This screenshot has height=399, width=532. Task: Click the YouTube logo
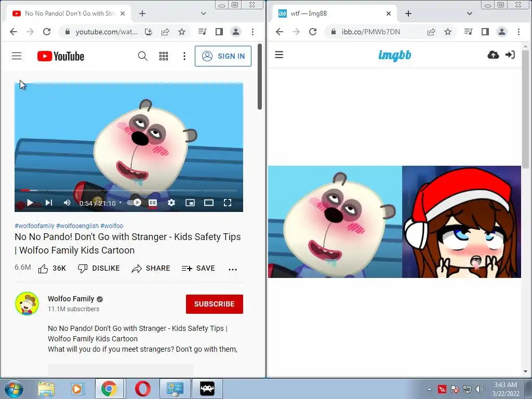point(61,56)
